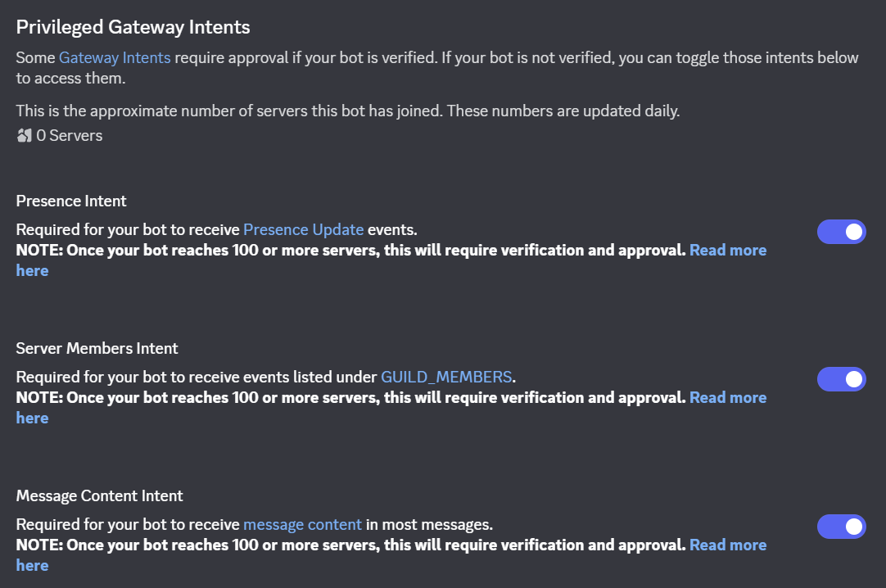This screenshot has width=886, height=588.
Task: Follow the Presence Update link
Action: 304,230
